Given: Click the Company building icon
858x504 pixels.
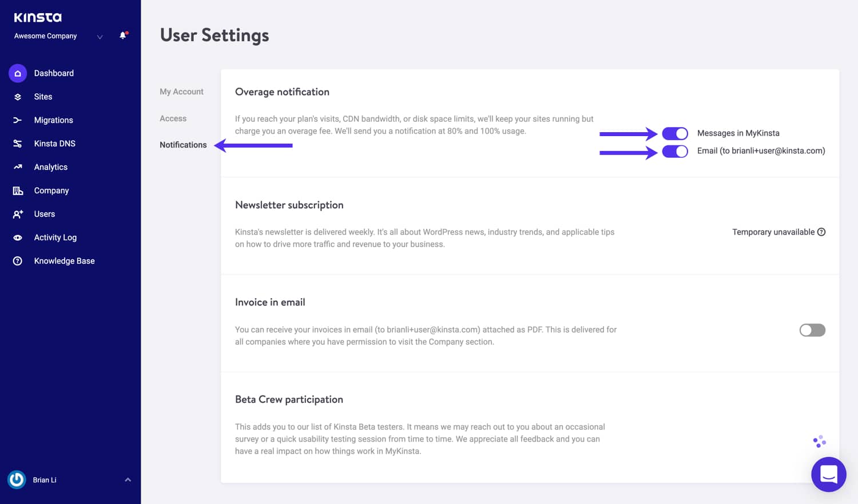Looking at the screenshot, I should tap(18, 191).
